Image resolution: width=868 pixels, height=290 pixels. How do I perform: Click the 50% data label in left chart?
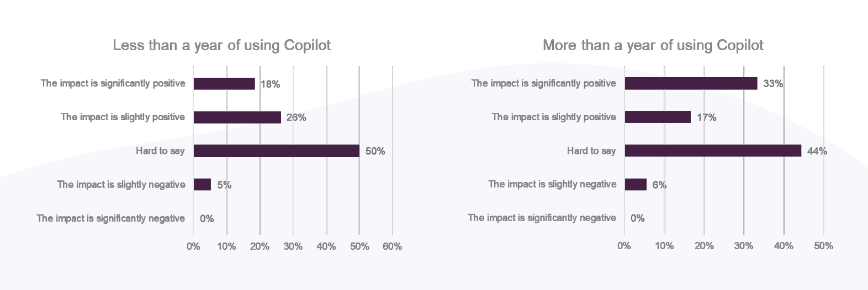tap(375, 151)
